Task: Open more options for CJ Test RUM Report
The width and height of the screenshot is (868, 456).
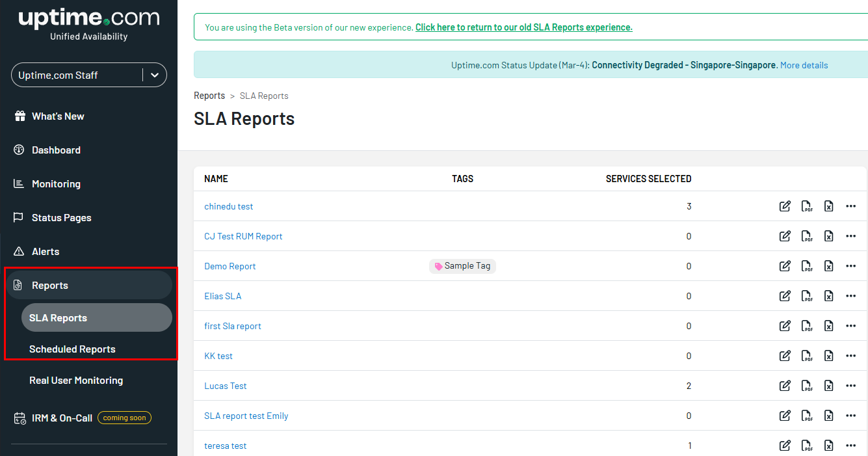Action: [x=851, y=236]
